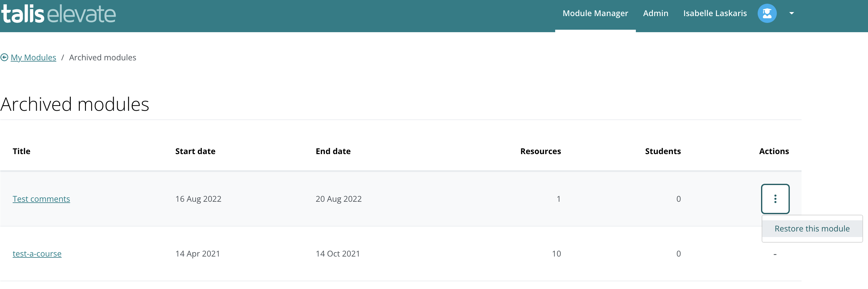868x289 pixels.
Task: Select Restore this module
Action: (x=812, y=229)
